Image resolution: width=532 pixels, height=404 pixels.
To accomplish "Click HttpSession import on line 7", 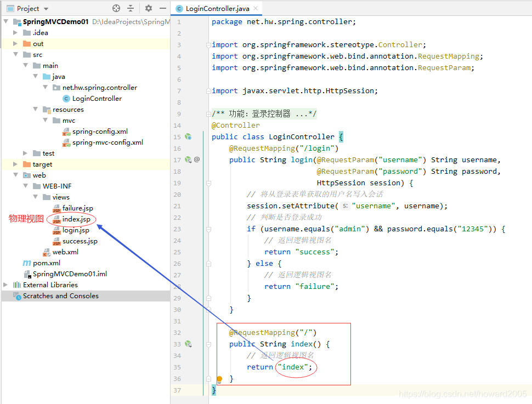I will 295,91.
